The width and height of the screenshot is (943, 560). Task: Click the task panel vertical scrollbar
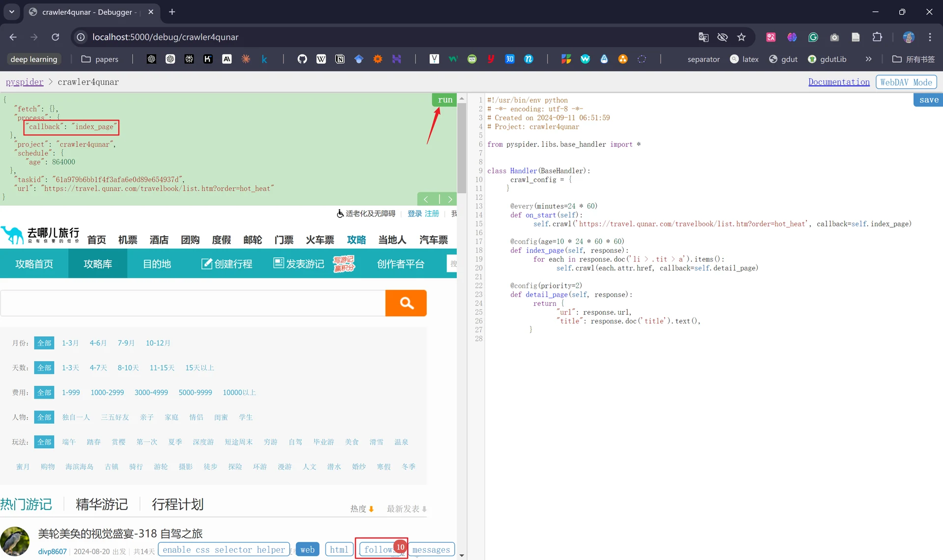click(462, 148)
